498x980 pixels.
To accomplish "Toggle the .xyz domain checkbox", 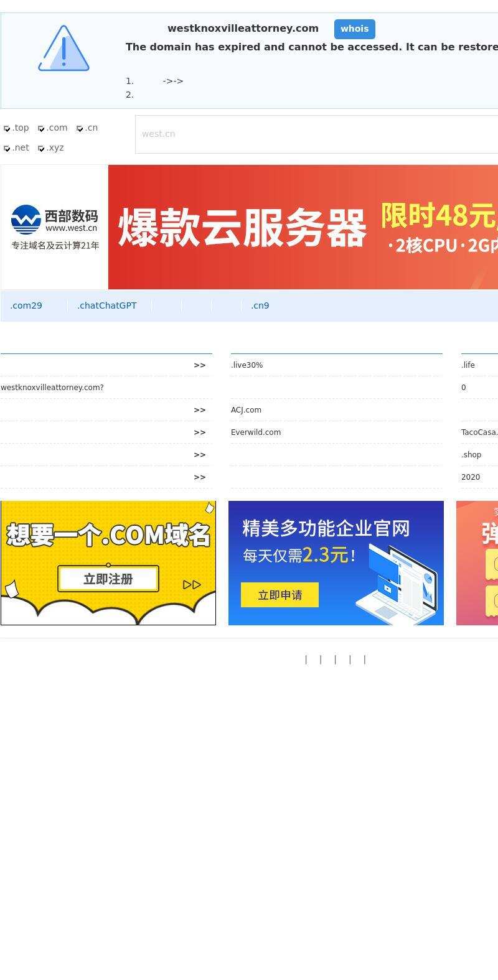I will 41,149.
